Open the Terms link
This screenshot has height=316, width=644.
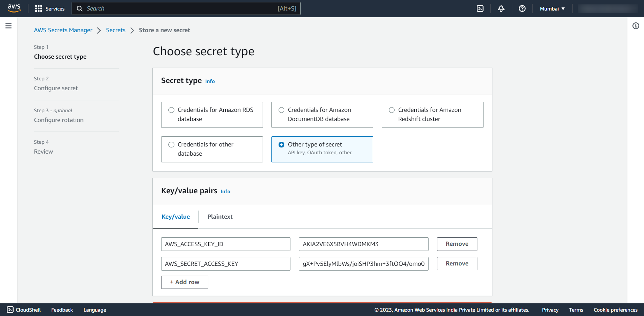[x=576, y=310]
